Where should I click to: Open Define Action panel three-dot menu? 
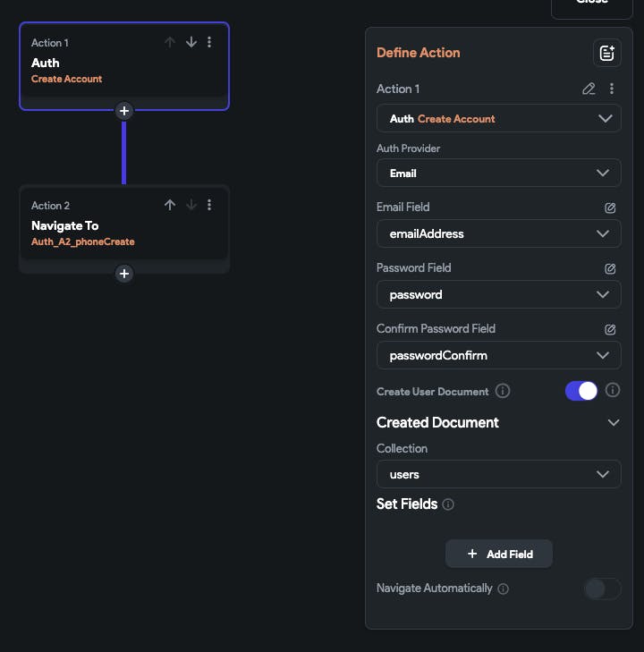click(x=612, y=89)
